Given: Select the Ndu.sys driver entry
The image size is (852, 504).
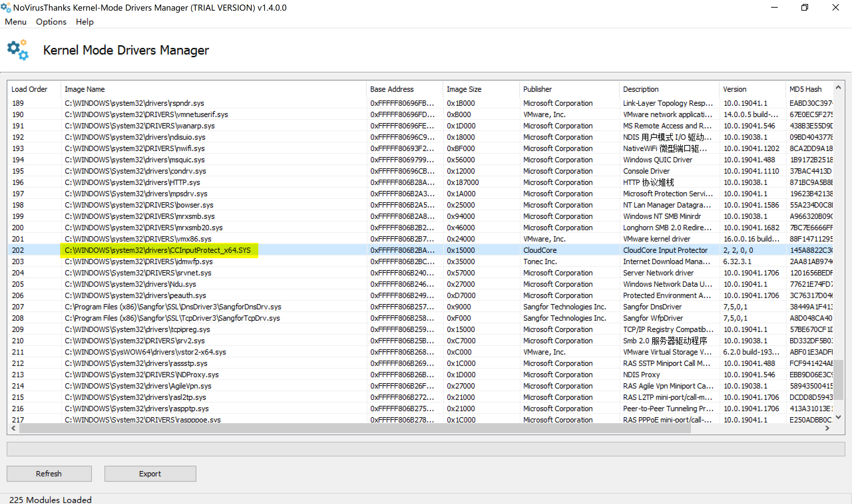Looking at the screenshot, I should coord(420,284).
